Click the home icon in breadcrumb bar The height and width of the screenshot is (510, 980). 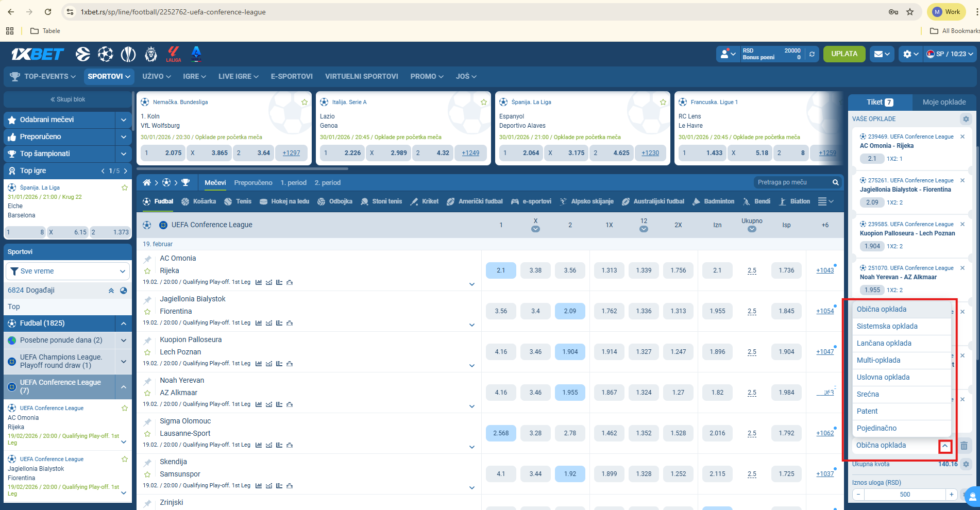point(147,183)
